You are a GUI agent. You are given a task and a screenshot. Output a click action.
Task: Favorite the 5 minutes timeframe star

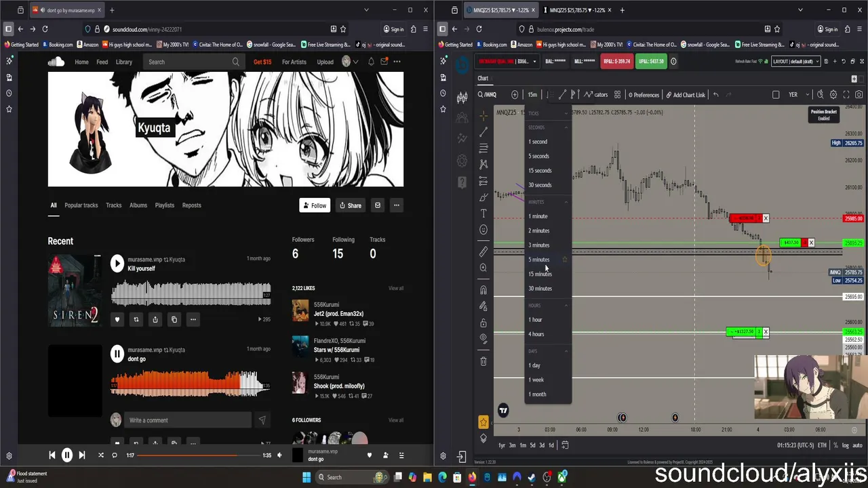[x=565, y=260]
